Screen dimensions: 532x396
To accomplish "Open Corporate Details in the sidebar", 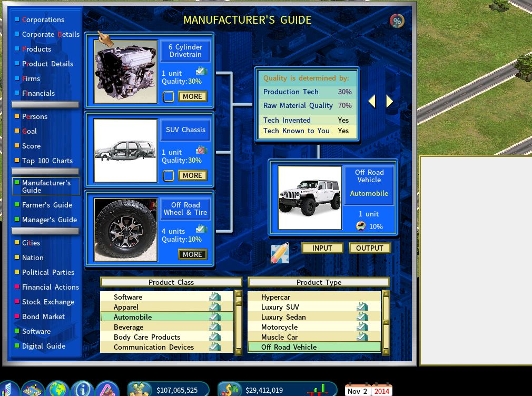I will [51, 34].
